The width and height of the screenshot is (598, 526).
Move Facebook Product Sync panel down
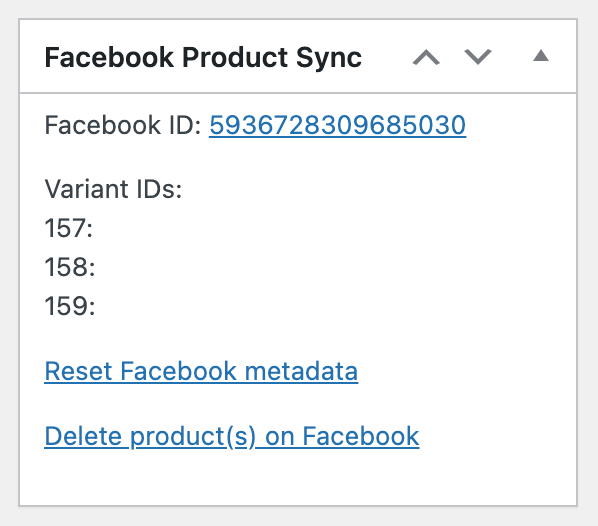(477, 57)
